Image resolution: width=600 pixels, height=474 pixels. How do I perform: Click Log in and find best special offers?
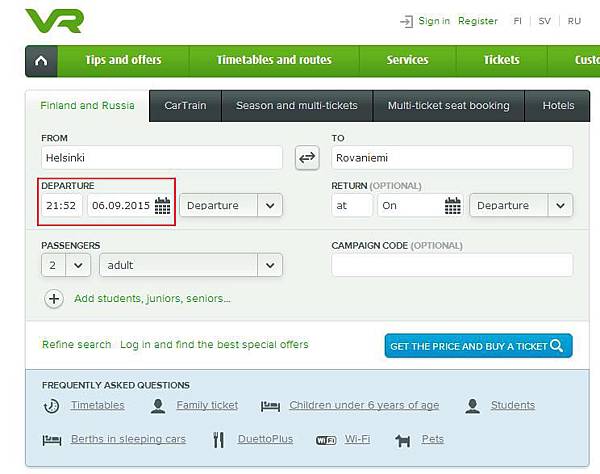[x=214, y=345]
